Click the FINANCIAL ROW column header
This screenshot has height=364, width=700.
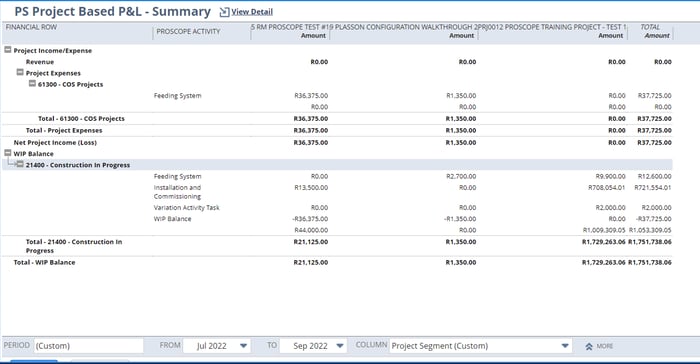pos(31,27)
